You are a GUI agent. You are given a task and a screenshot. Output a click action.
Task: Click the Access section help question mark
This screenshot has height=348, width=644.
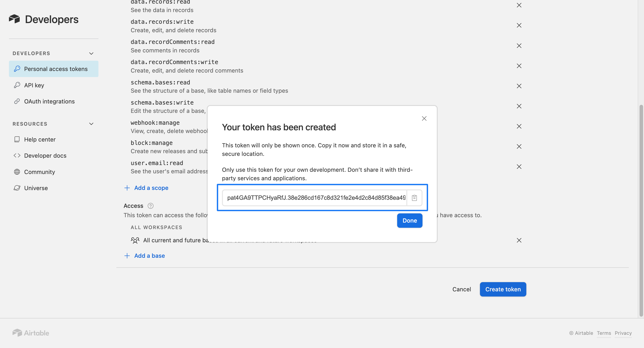(x=151, y=206)
